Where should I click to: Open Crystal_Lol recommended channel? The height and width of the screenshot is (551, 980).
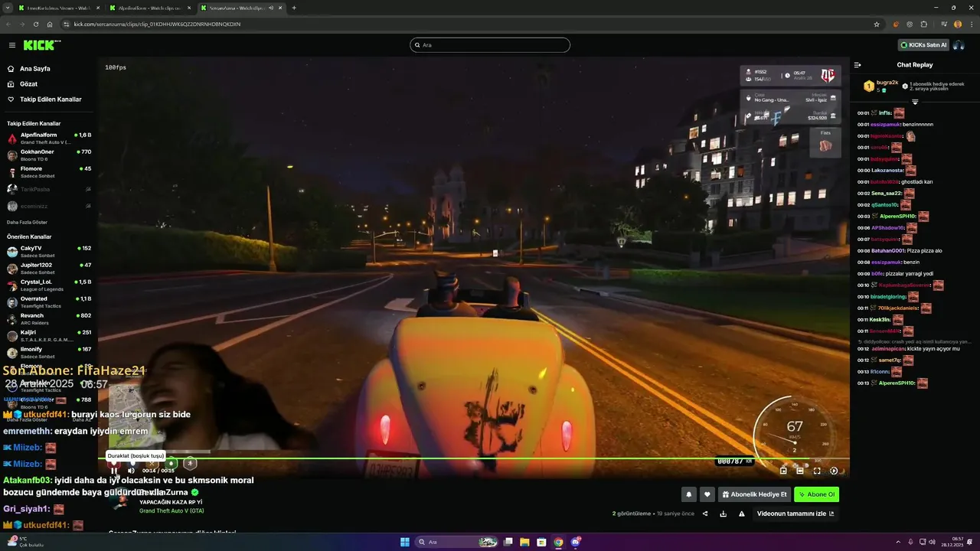49,285
